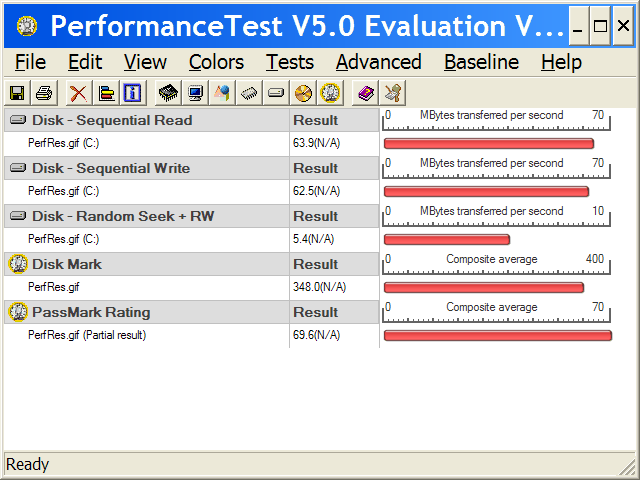Image resolution: width=640 pixels, height=480 pixels.
Task: Click the Result header of Disk Mark
Action: tap(334, 264)
